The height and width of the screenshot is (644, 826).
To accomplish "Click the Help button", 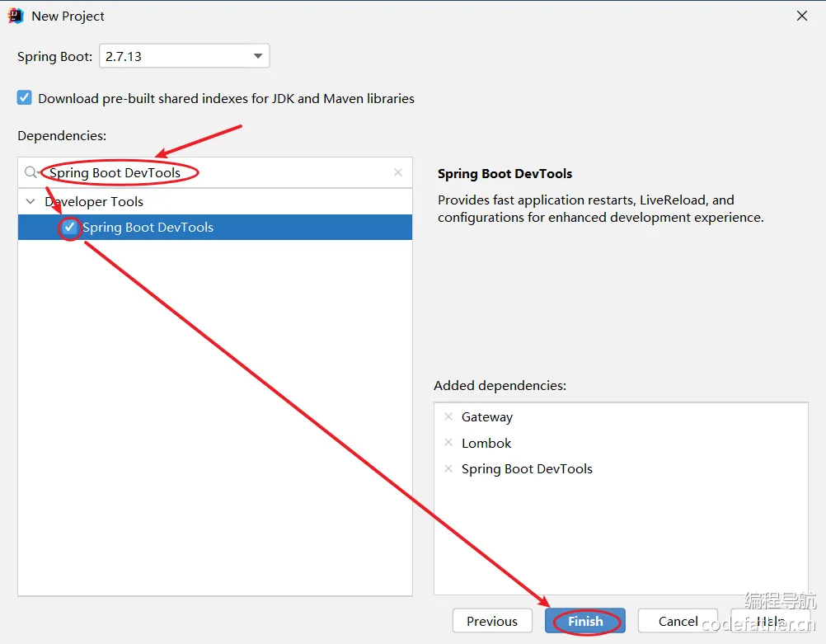I will (771, 622).
